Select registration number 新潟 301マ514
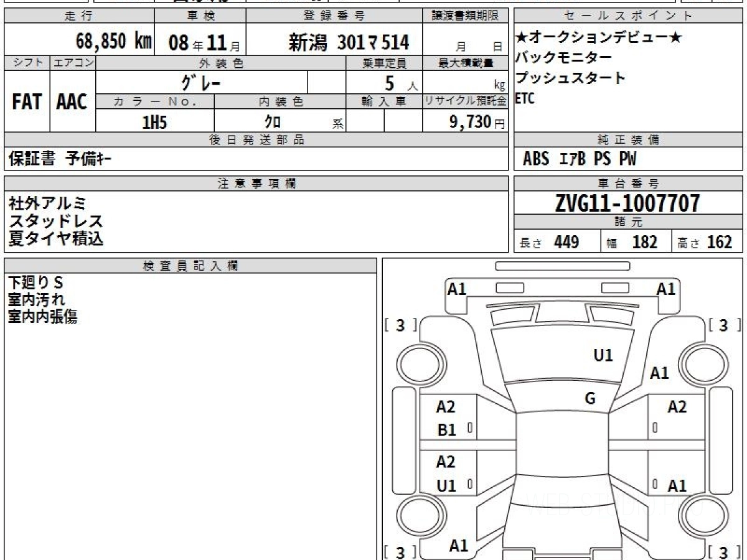This screenshot has width=747, height=560. point(348,42)
